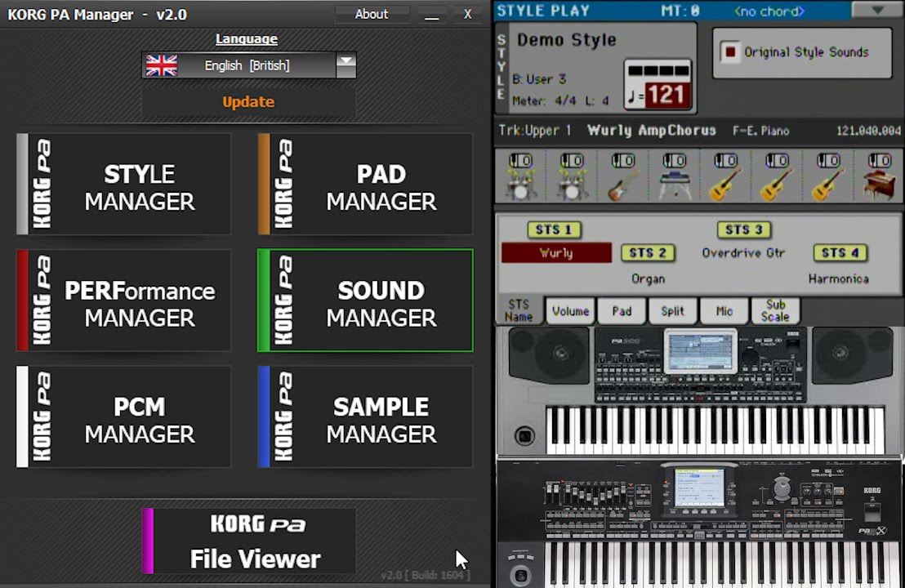Click the right speaker on upper keyboard
Viewport: 905px width, 588px height.
[x=852, y=354]
